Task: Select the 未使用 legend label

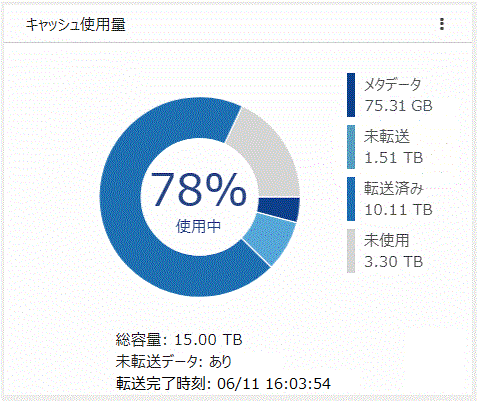Action: [387, 240]
